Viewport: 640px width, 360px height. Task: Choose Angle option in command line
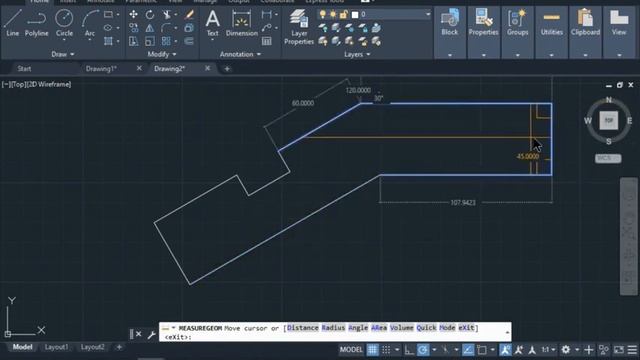358,328
